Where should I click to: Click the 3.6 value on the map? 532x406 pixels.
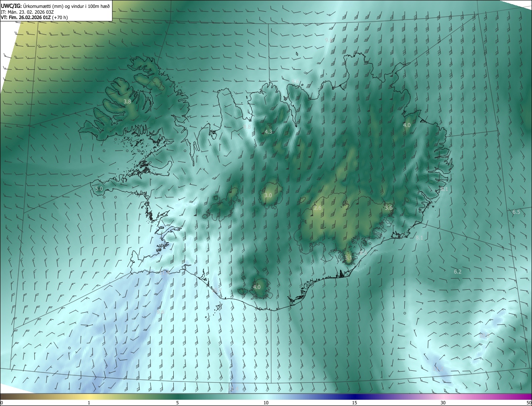pos(389,208)
